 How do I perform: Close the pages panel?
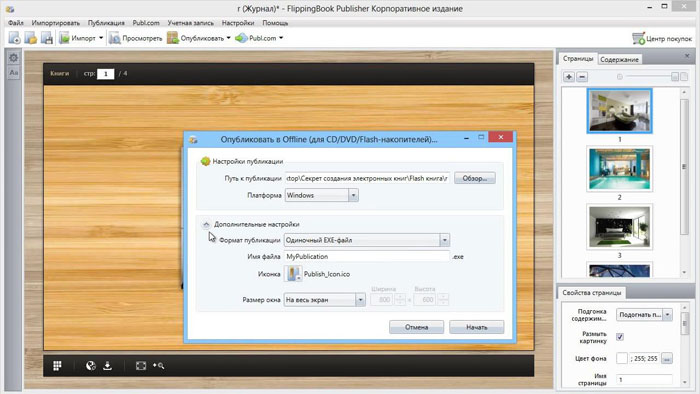tap(687, 56)
